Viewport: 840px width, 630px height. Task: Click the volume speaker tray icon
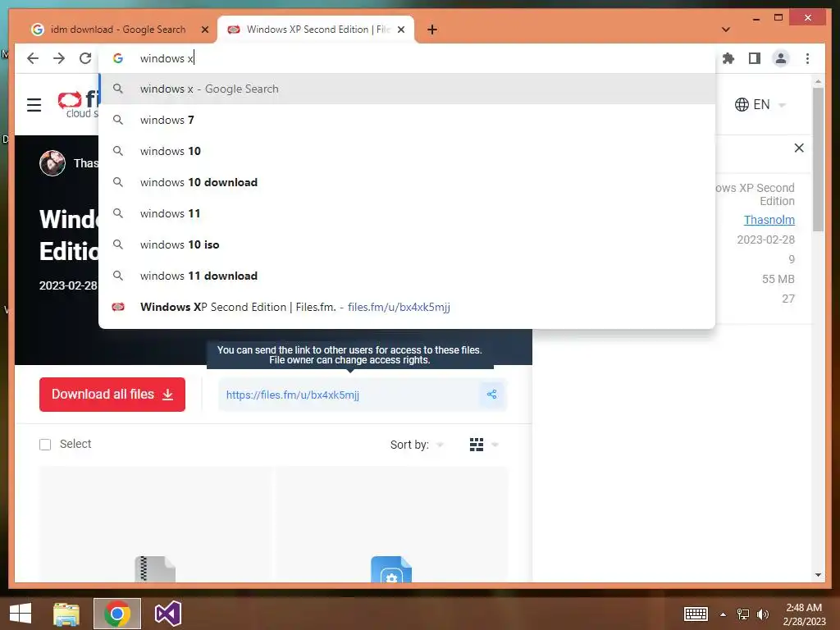click(x=762, y=614)
